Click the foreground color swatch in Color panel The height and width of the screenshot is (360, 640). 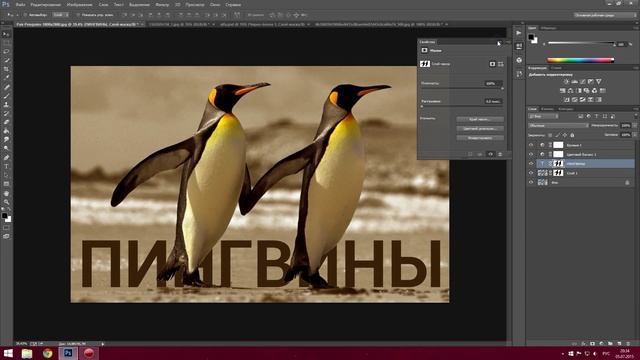pyautogui.click(x=531, y=38)
